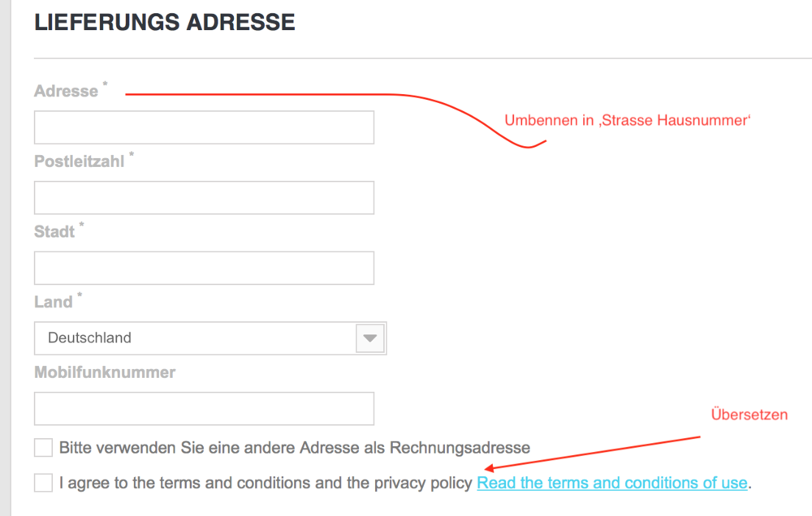
Task: Open the Land dropdown showing Deutschland
Action: click(195, 338)
